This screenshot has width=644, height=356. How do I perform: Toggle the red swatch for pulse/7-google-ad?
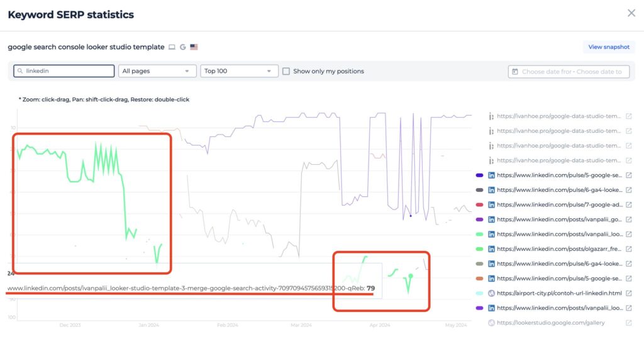(479, 204)
